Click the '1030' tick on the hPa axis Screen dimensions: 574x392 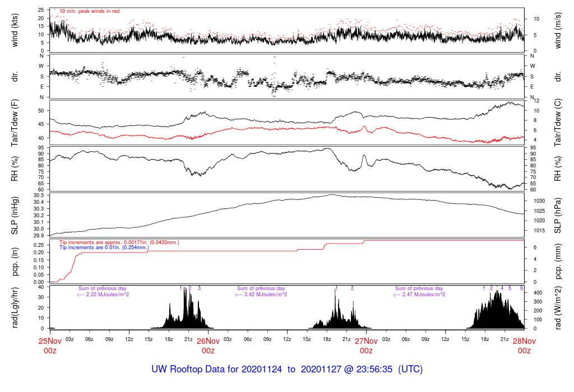(x=539, y=200)
